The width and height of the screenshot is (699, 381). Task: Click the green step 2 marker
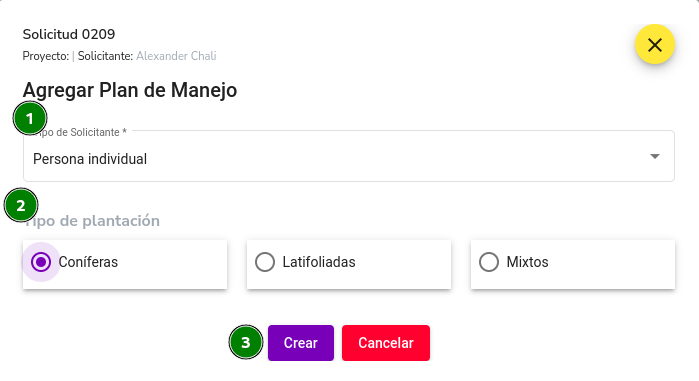click(x=21, y=205)
